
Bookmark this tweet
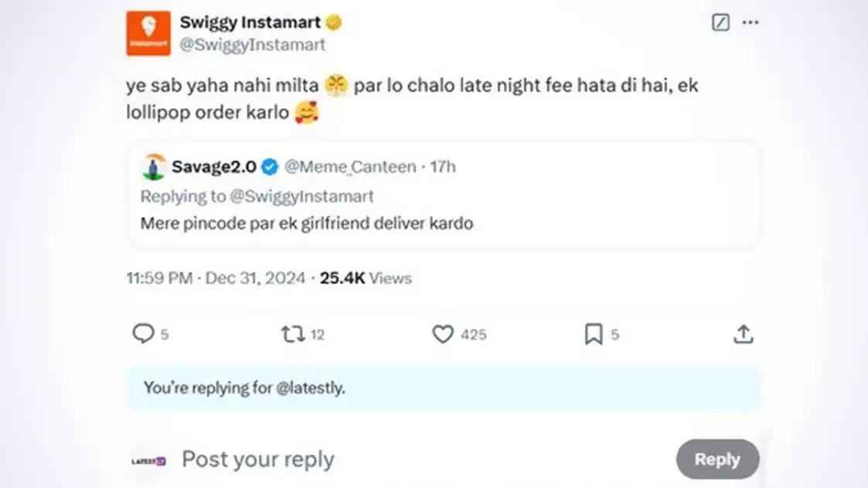click(x=593, y=334)
